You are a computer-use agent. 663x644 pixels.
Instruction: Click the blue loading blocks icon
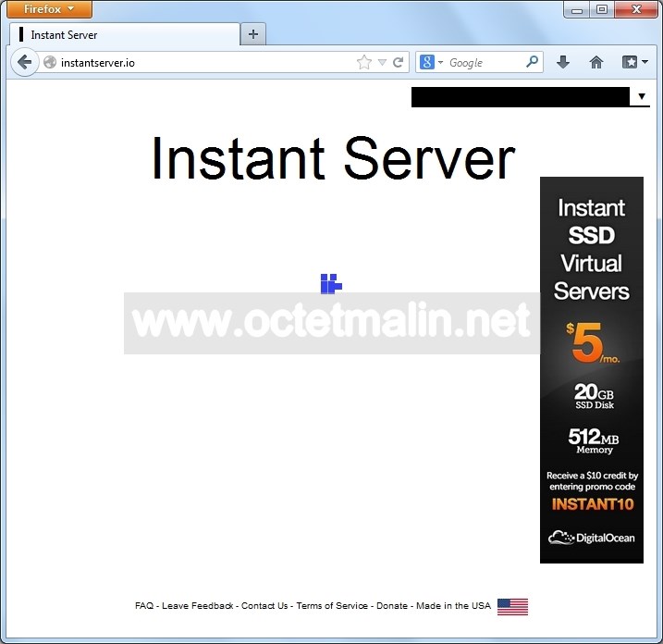point(331,283)
